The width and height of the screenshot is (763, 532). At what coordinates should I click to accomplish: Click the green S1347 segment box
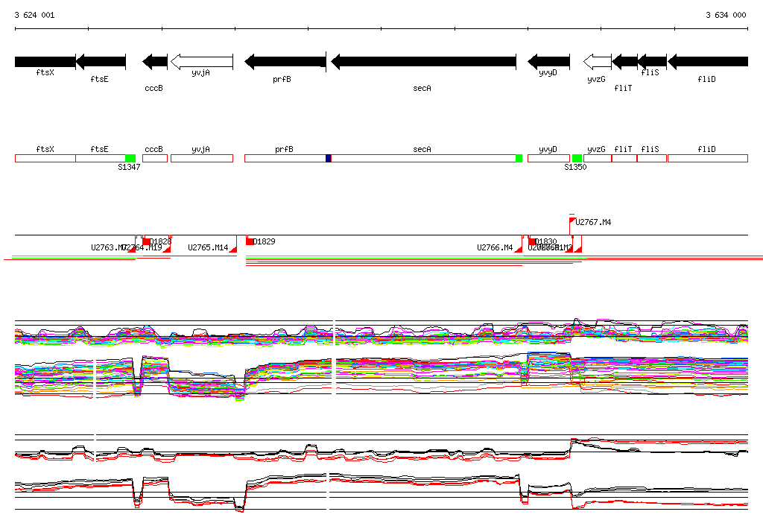(130, 158)
